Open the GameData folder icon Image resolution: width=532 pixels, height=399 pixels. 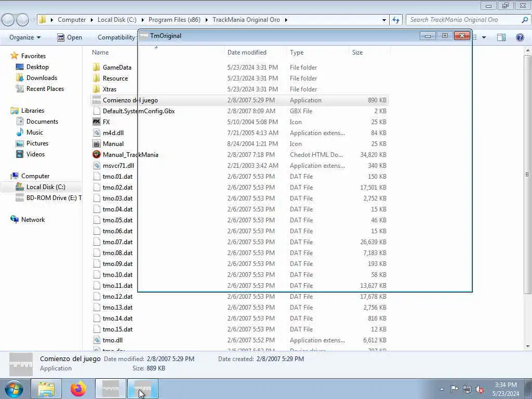97,67
